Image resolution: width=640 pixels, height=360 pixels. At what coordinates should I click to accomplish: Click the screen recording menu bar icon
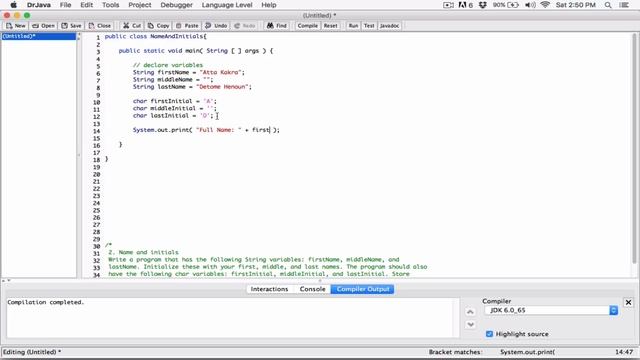tap(448, 5)
